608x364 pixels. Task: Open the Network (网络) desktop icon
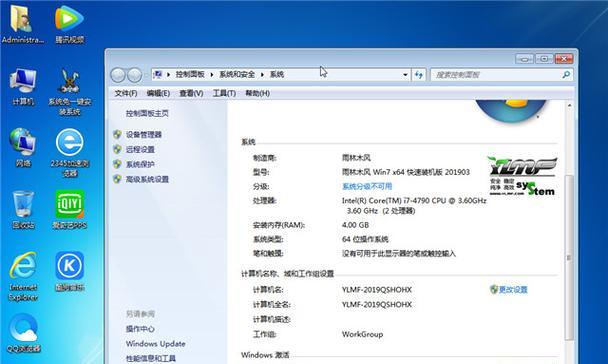(x=23, y=147)
